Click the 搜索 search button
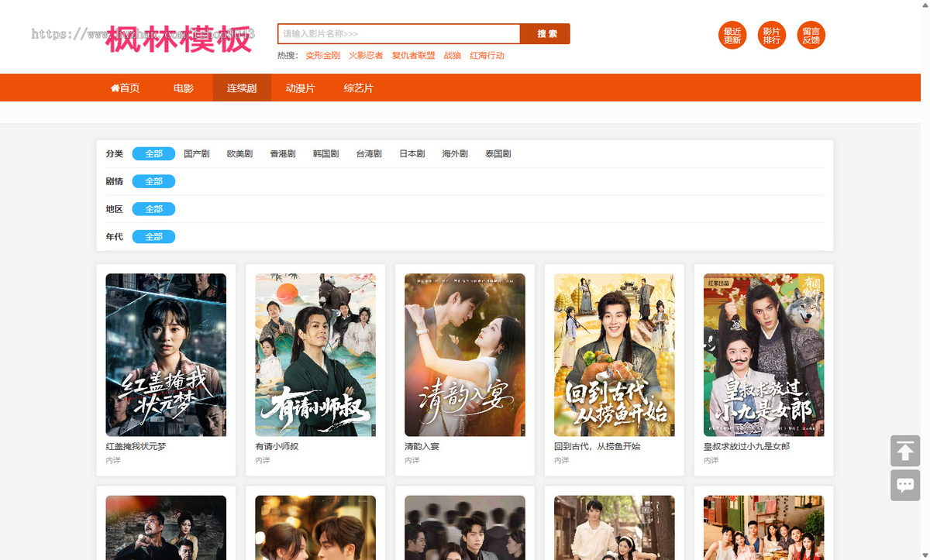The width and height of the screenshot is (930, 560). pyautogui.click(x=546, y=34)
